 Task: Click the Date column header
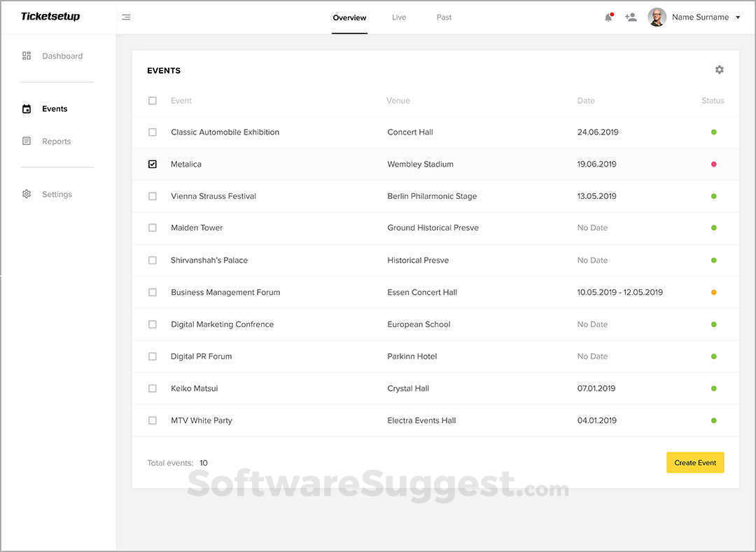pyautogui.click(x=586, y=101)
